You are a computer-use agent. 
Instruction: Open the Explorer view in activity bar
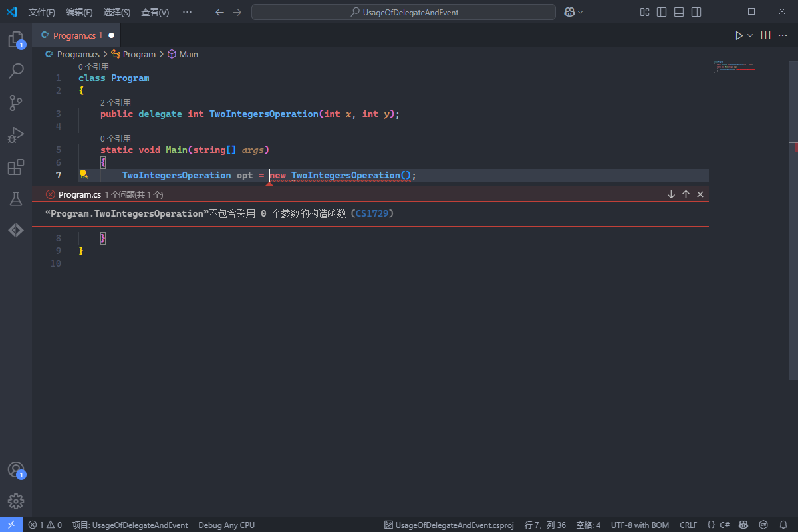(x=16, y=39)
